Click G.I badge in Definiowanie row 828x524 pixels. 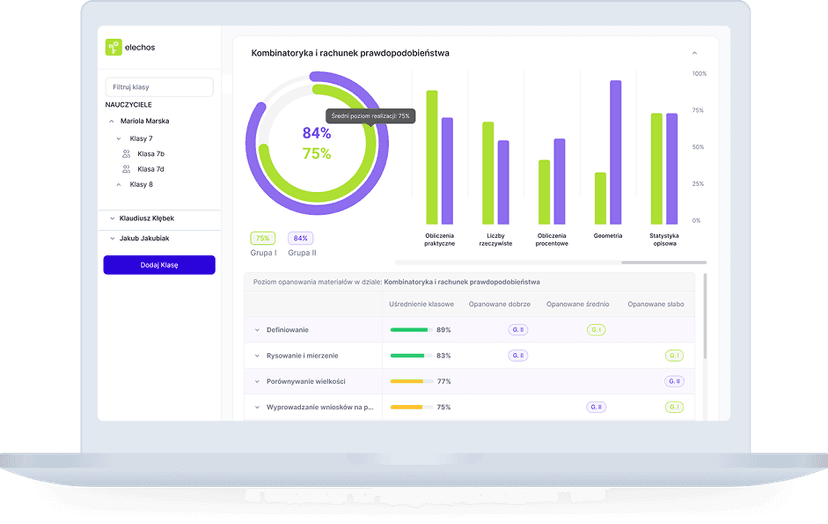[596, 329]
